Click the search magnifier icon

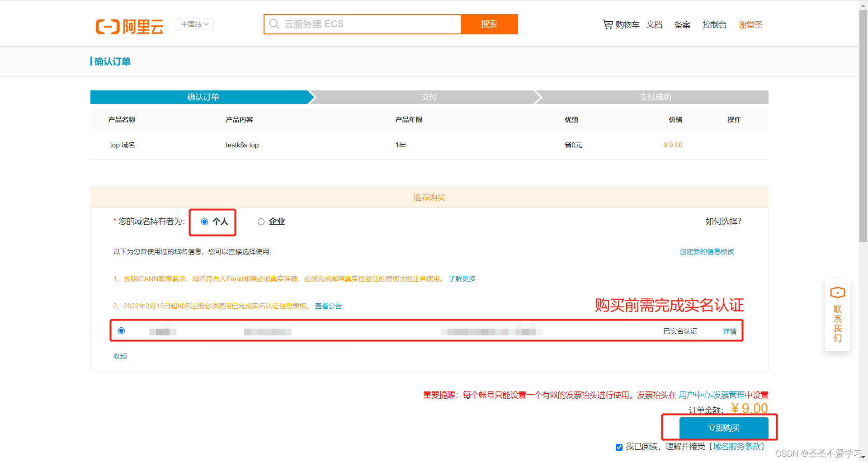pyautogui.click(x=274, y=24)
